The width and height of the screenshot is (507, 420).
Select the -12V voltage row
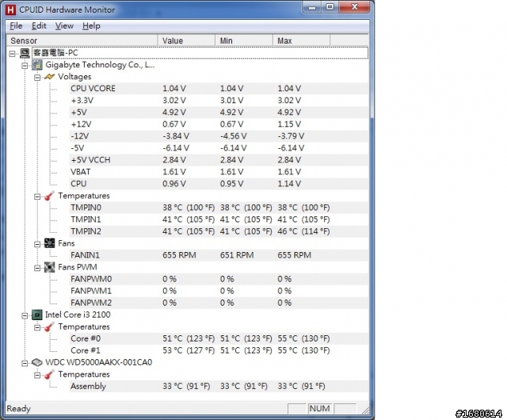click(x=219, y=136)
